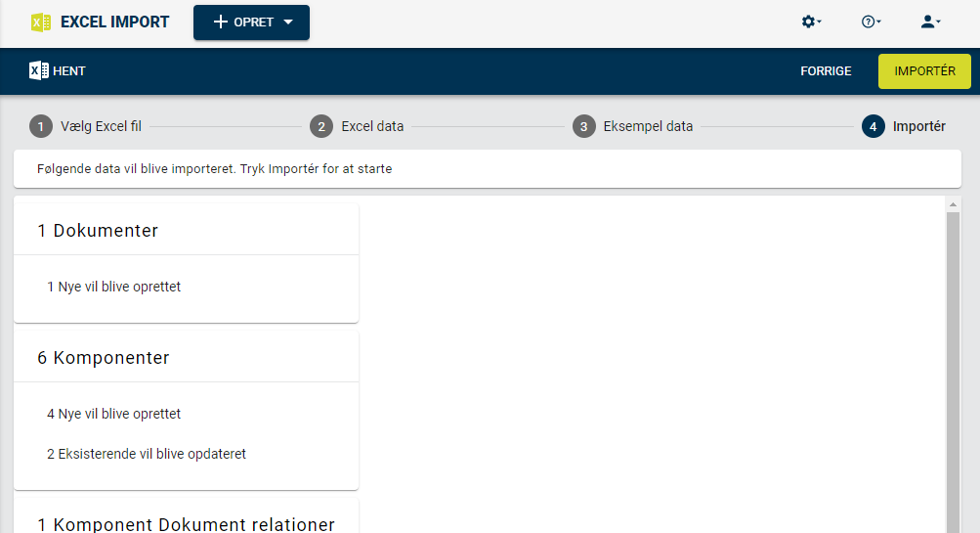The image size is (980, 533).
Task: Click the vertical scrollbar track
Action: click(953, 373)
